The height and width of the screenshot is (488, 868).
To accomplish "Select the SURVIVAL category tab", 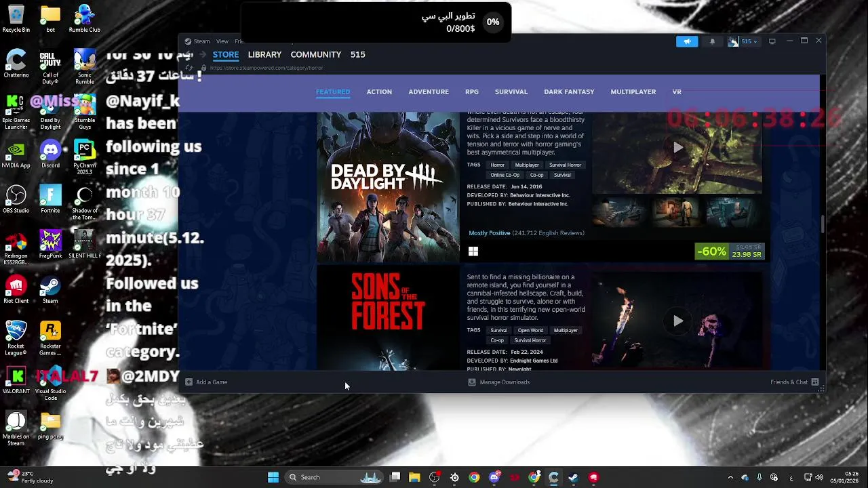I will [511, 91].
